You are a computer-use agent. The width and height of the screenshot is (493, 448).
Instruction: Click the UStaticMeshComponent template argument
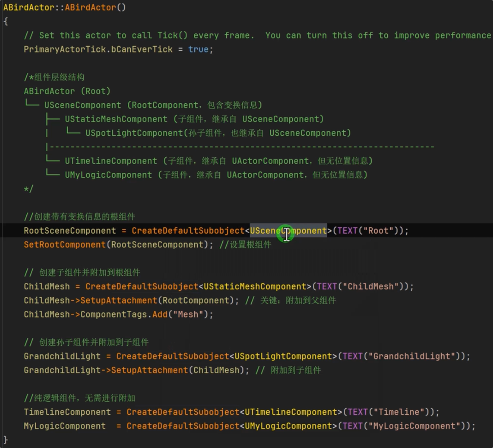[x=255, y=286]
